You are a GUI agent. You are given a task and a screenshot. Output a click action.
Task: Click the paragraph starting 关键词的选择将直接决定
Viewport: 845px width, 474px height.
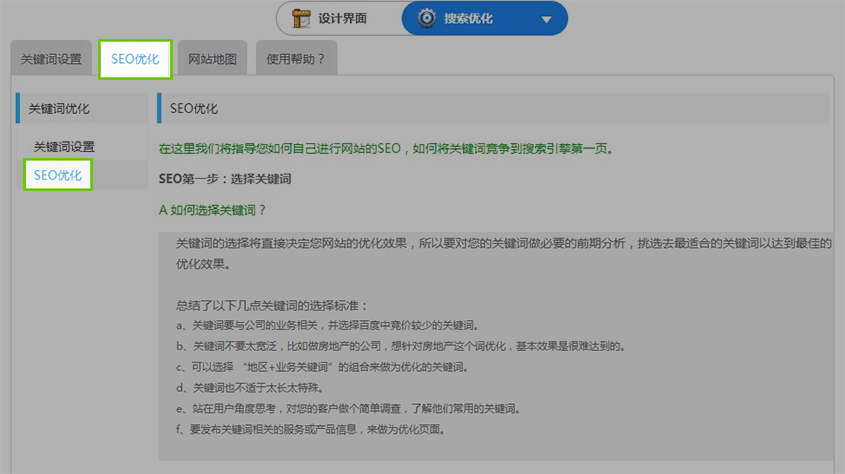coord(500,244)
